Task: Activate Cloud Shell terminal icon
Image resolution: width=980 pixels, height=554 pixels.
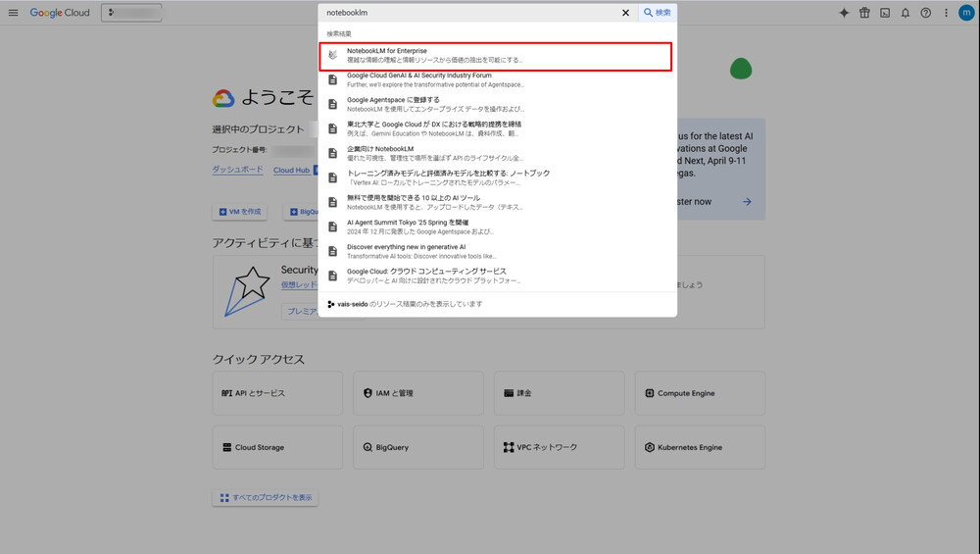Action: pyautogui.click(x=885, y=13)
